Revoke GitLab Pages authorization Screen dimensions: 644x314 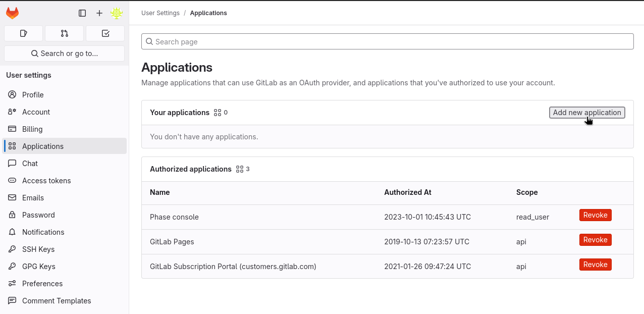(595, 240)
